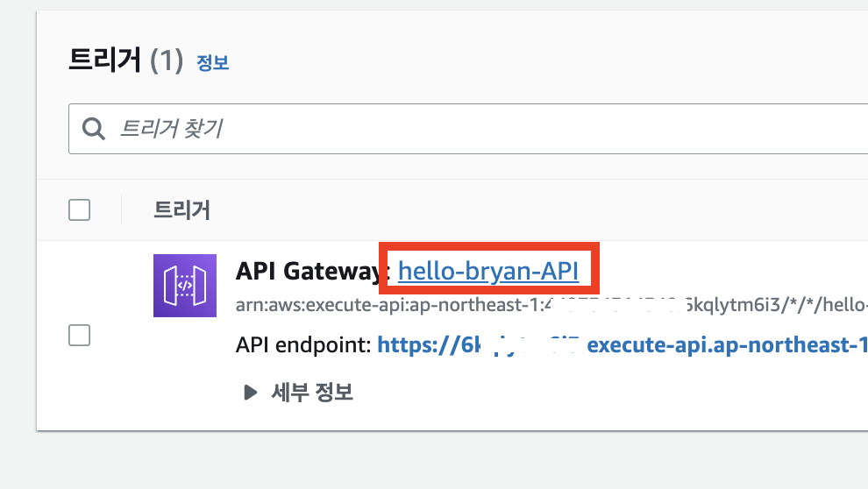Click the API Gateway service icon
The width and height of the screenshot is (868, 489).
click(x=185, y=286)
